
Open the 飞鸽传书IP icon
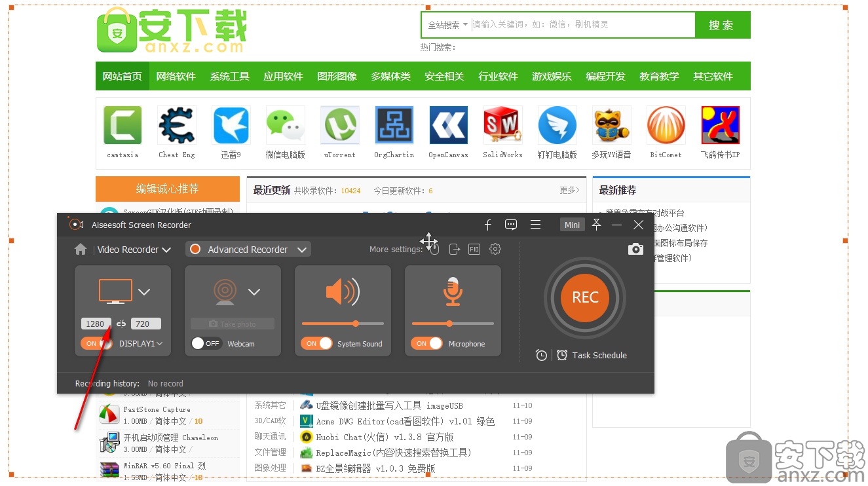721,125
